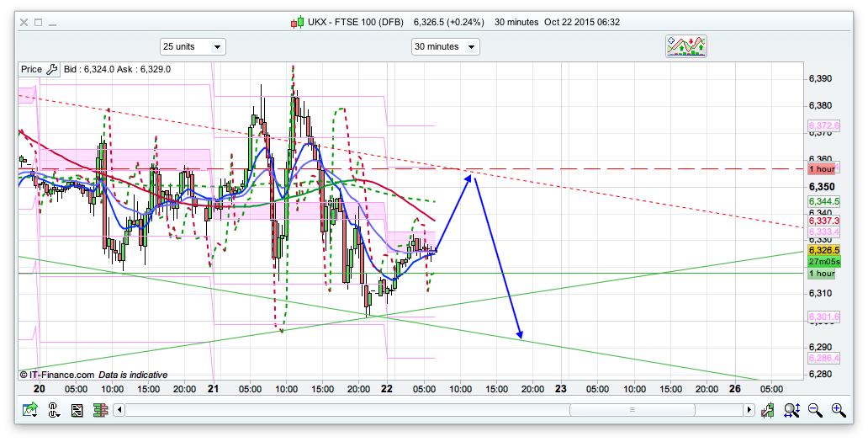Click the scrollbar right arrow
Screen dimensions: 868x442
[749, 410]
